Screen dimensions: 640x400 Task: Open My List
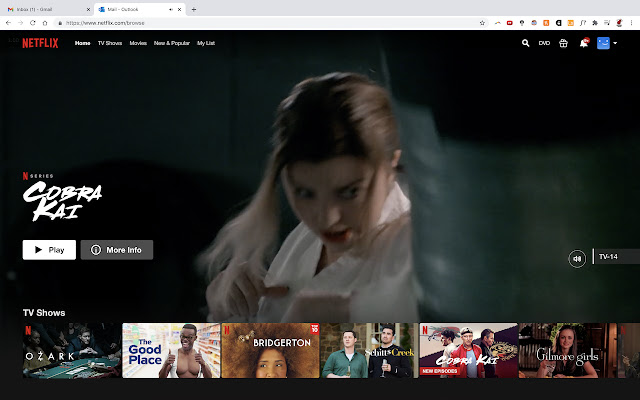[206, 43]
